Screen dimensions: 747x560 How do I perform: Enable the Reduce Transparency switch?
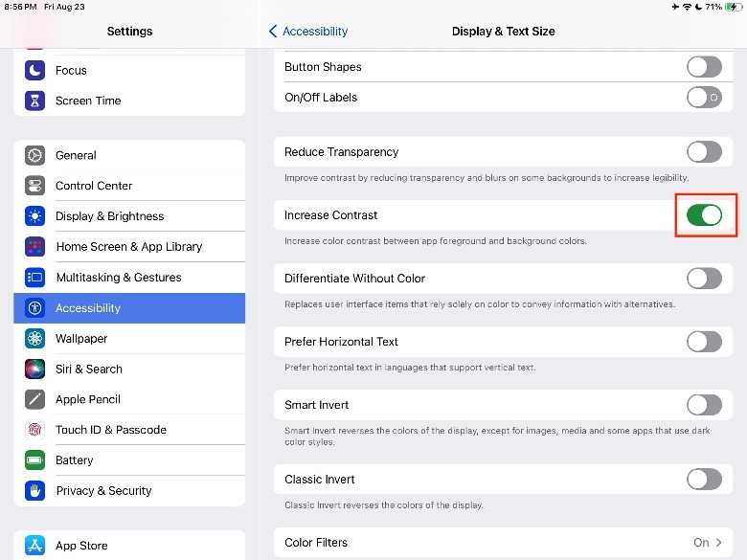point(704,152)
